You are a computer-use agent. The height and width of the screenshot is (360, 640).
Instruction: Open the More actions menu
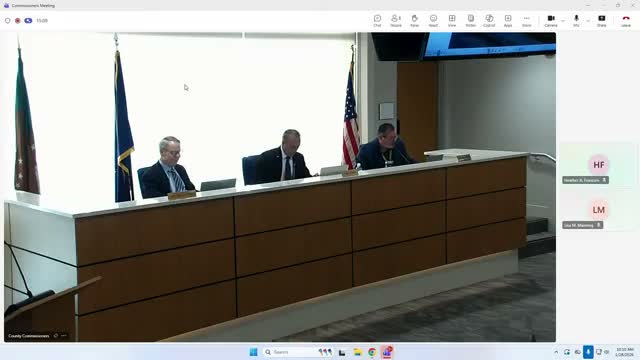tap(527, 20)
